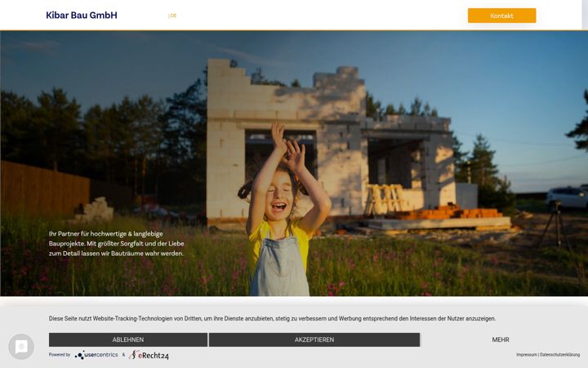
Task: Click the Kibar Bau GmbH logo
Action: point(82,16)
